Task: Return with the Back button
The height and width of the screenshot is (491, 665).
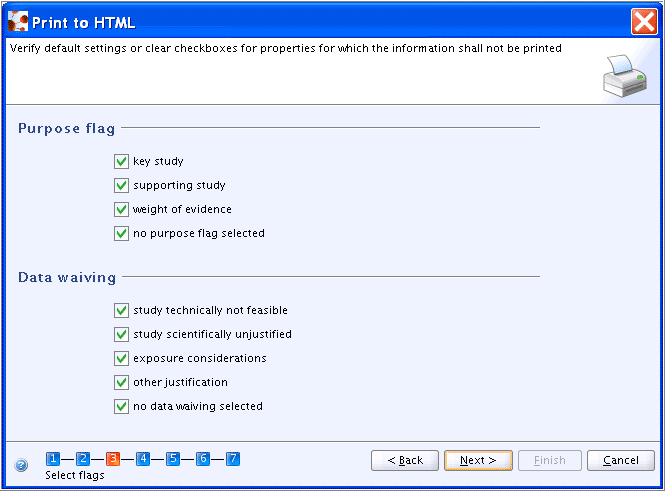Action: point(405,460)
